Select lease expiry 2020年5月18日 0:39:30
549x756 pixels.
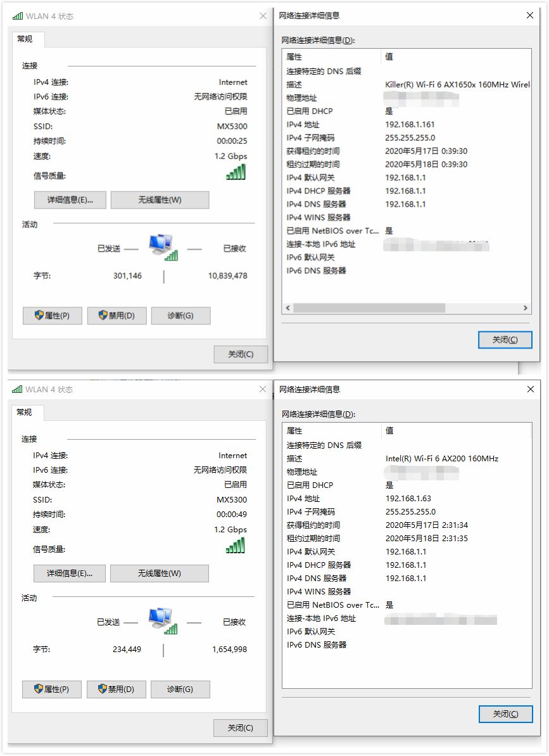click(426, 164)
